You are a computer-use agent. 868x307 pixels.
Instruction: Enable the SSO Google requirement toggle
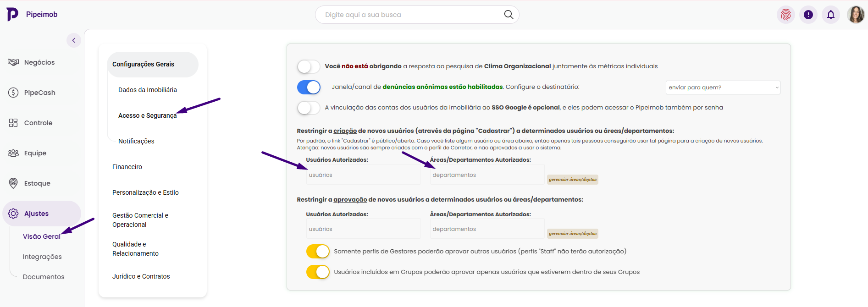(309, 108)
